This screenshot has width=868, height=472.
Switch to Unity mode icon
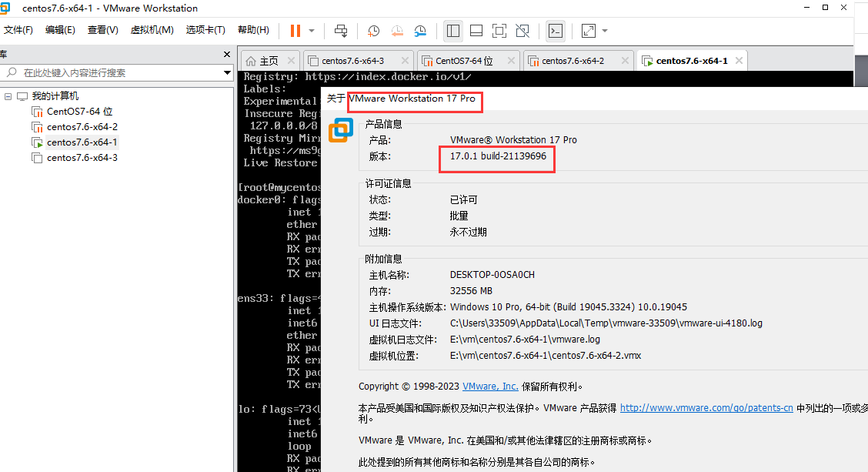click(522, 31)
